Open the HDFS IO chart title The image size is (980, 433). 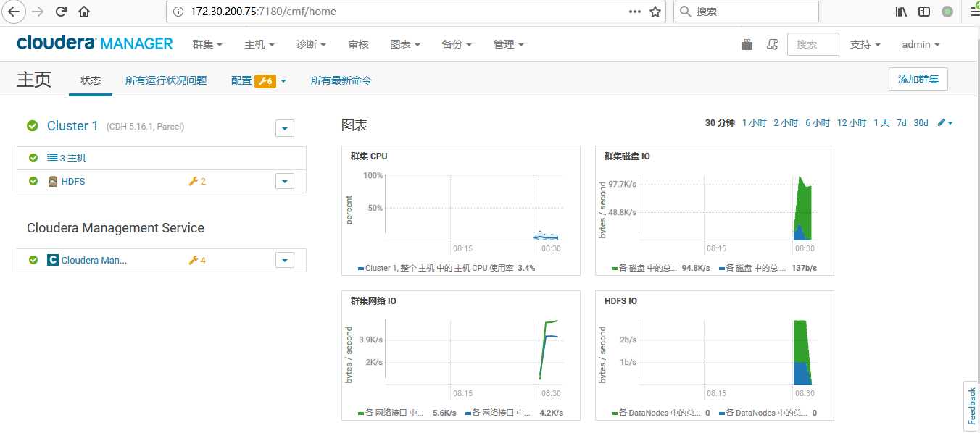click(620, 301)
